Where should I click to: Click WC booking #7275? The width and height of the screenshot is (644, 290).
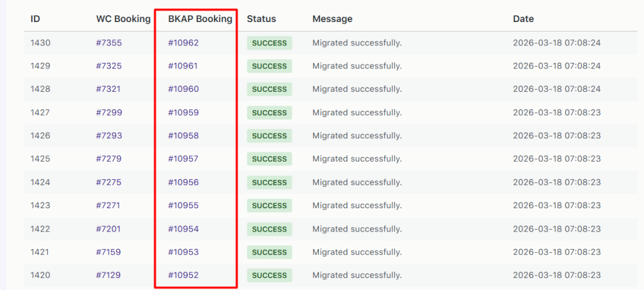point(109,182)
